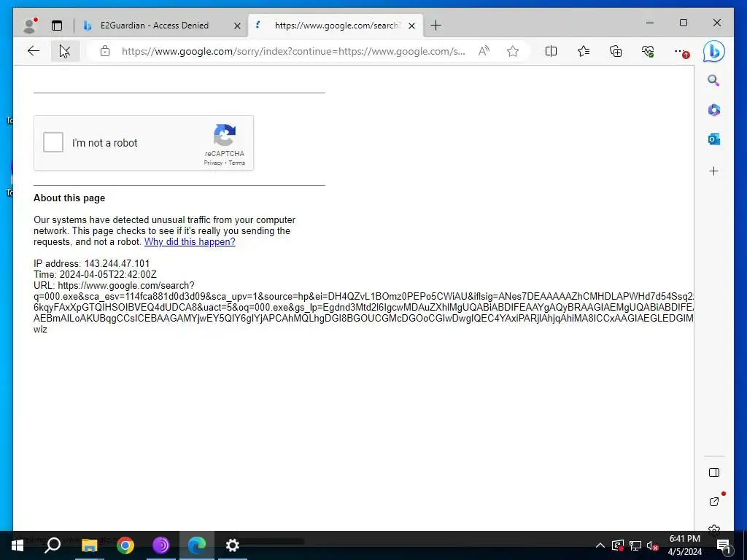Screen dimensions: 747x560
Task: Open the Outlook sidebar app
Action: [x=713, y=139]
